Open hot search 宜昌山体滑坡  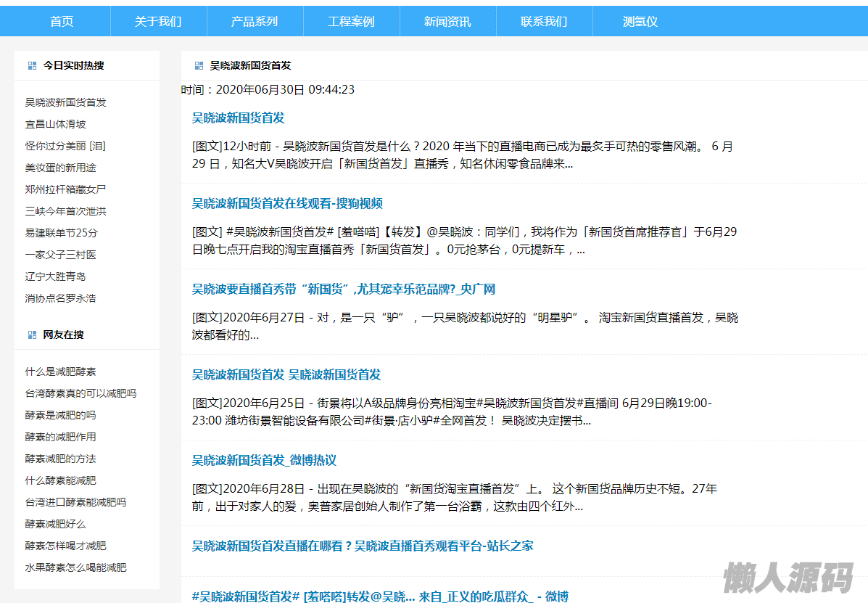tap(55, 124)
